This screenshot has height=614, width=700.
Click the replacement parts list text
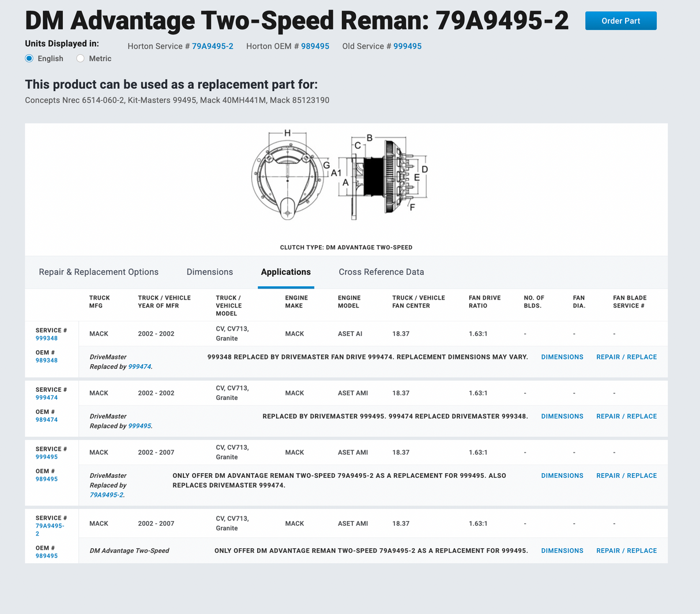177,100
